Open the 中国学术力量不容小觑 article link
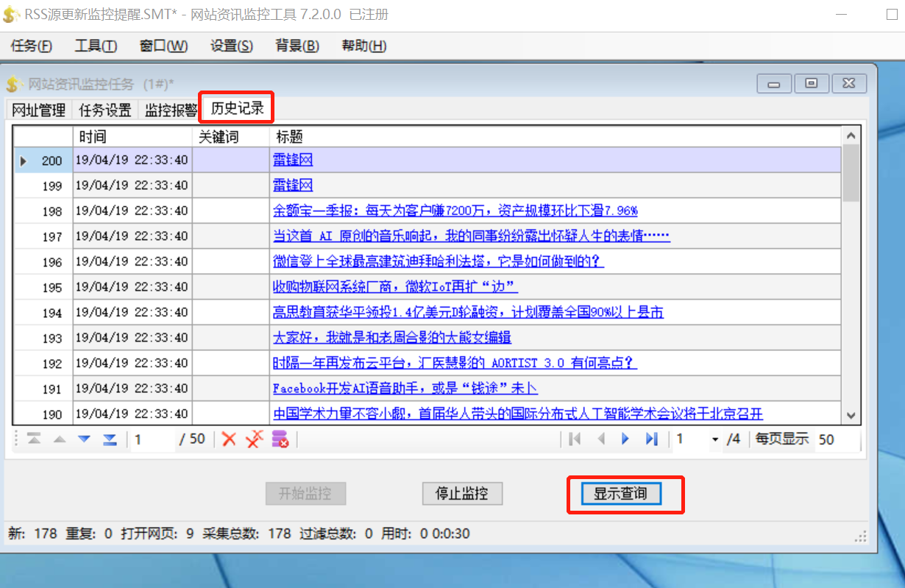Viewport: 905px width, 588px height. [518, 414]
